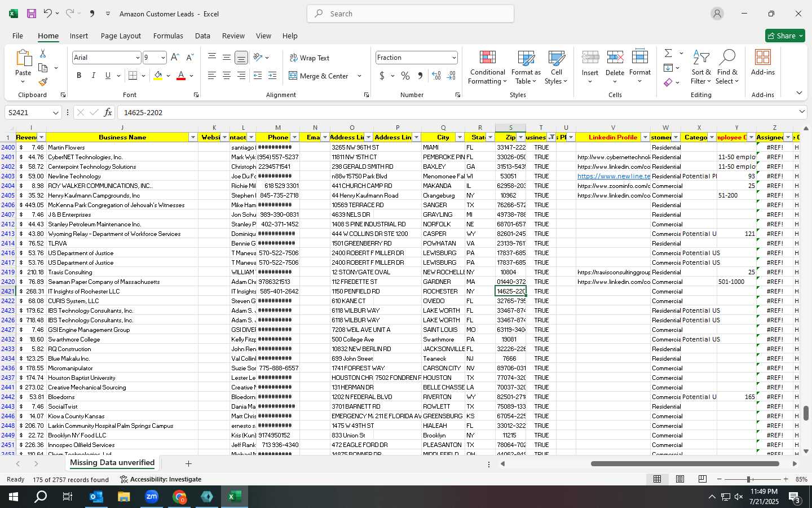Align text to the left
This screenshot has height=508, width=812.
[212, 76]
